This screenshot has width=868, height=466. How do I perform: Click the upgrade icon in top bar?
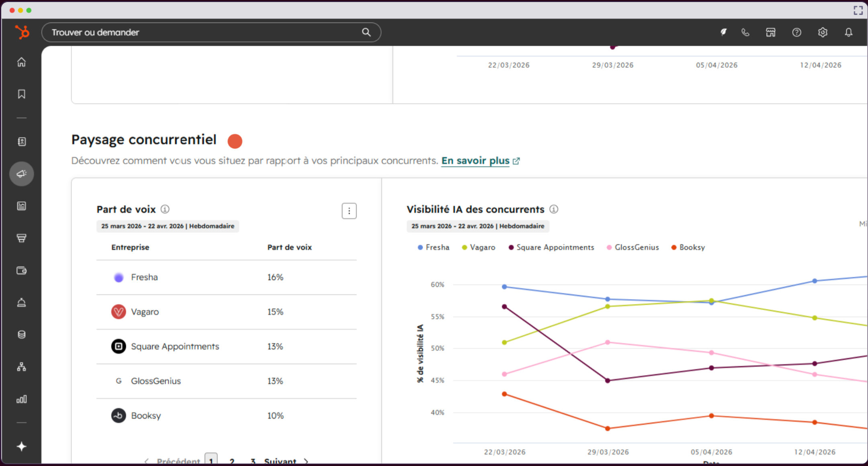(x=723, y=32)
